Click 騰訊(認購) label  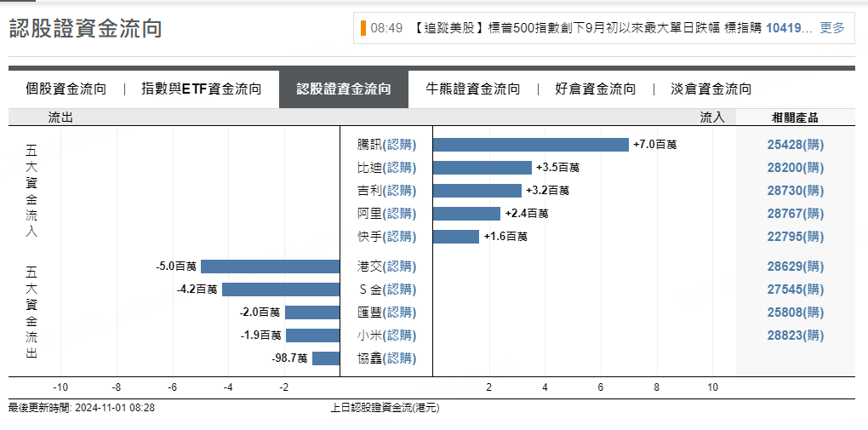click(386, 145)
